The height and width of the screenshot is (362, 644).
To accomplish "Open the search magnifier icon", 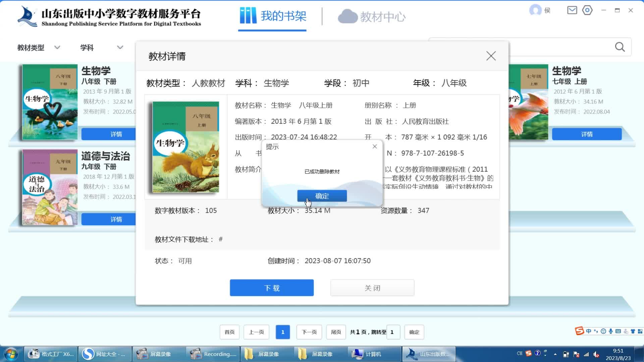I will (620, 47).
